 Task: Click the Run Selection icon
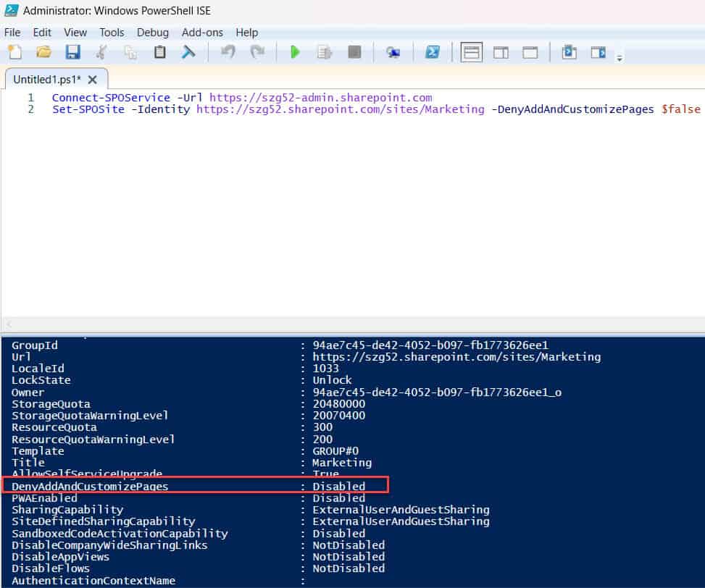point(324,52)
